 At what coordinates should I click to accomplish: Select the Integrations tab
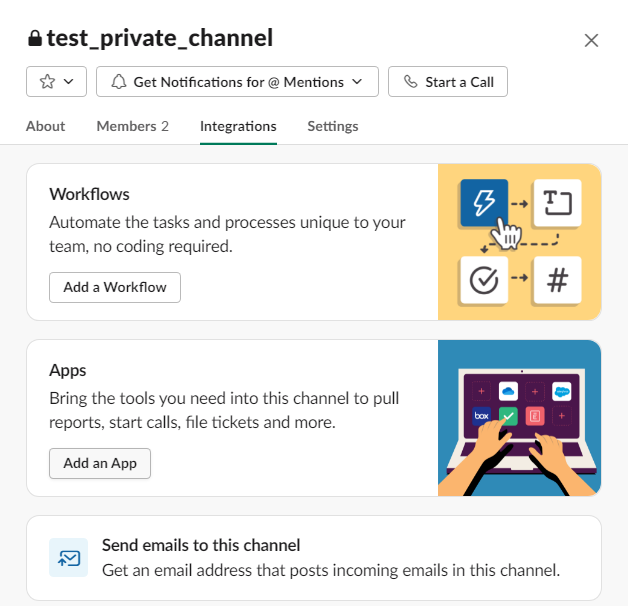click(238, 126)
